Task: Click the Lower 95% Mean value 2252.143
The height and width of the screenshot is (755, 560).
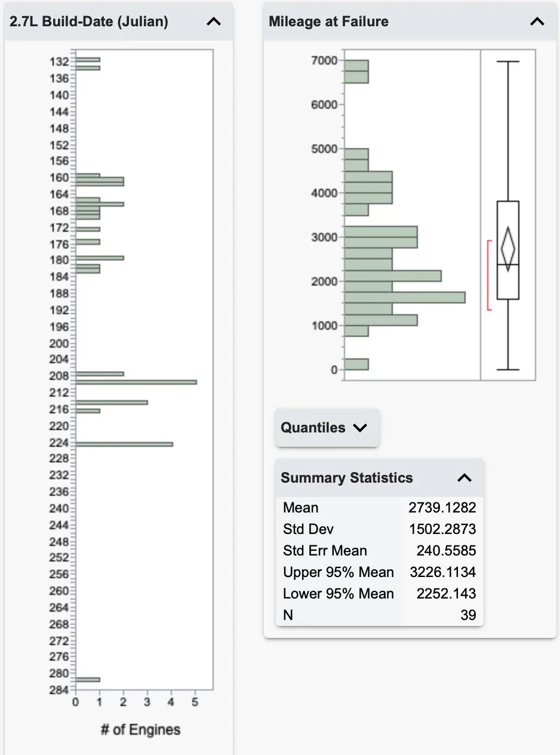Action: tap(446, 594)
